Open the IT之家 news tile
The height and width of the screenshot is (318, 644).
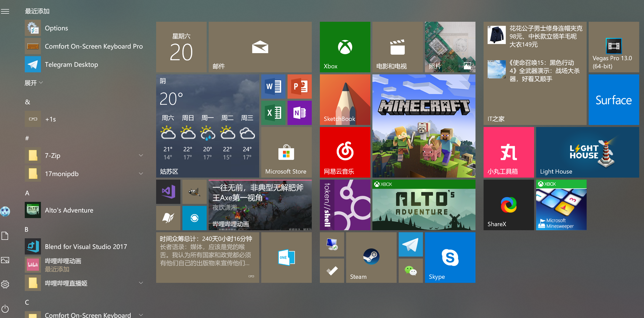535,73
